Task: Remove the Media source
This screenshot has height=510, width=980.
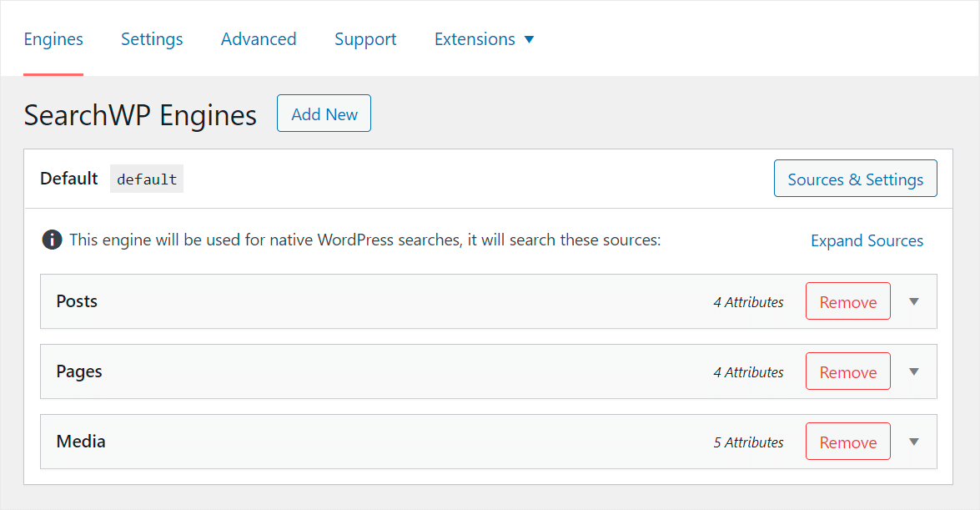Action: tap(848, 442)
